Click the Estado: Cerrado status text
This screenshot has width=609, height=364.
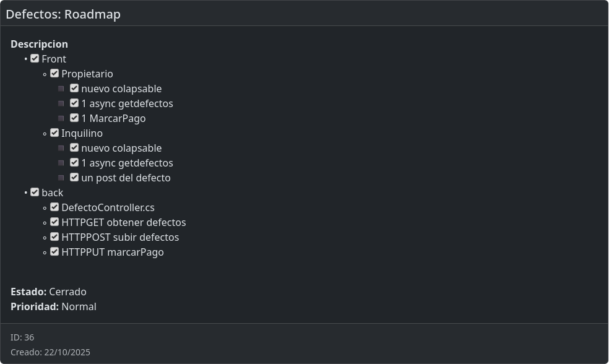click(x=48, y=292)
